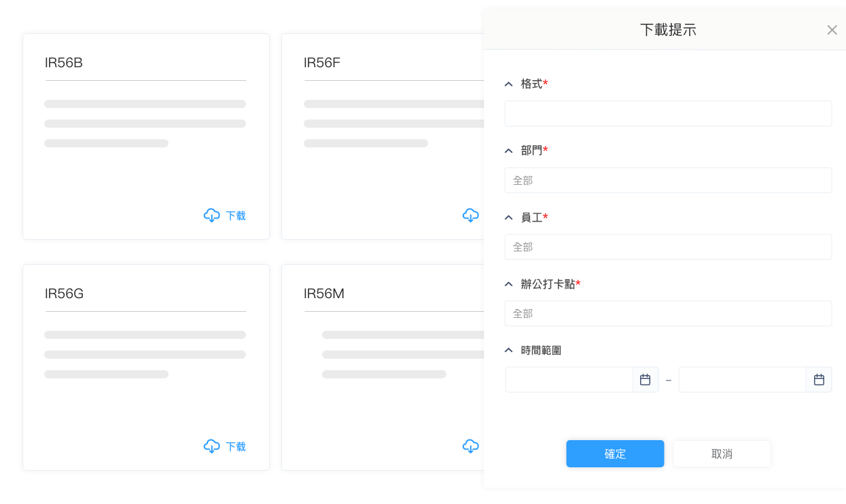Click the cloud icon on IR56F card
The image size is (846, 504).
click(x=470, y=215)
